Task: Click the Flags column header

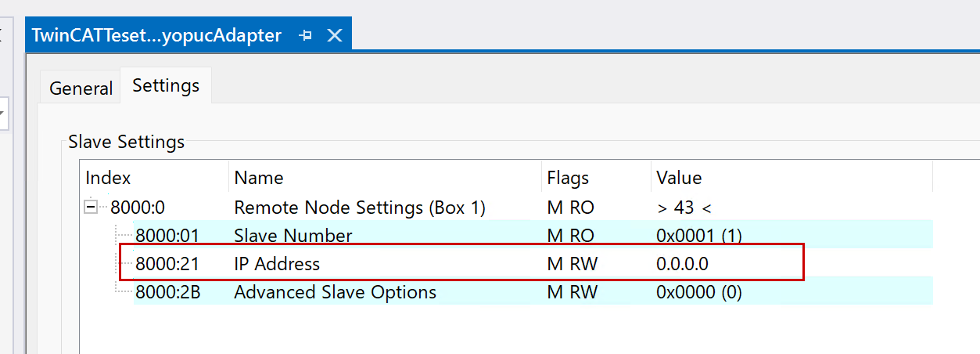Action: pyautogui.click(x=568, y=178)
